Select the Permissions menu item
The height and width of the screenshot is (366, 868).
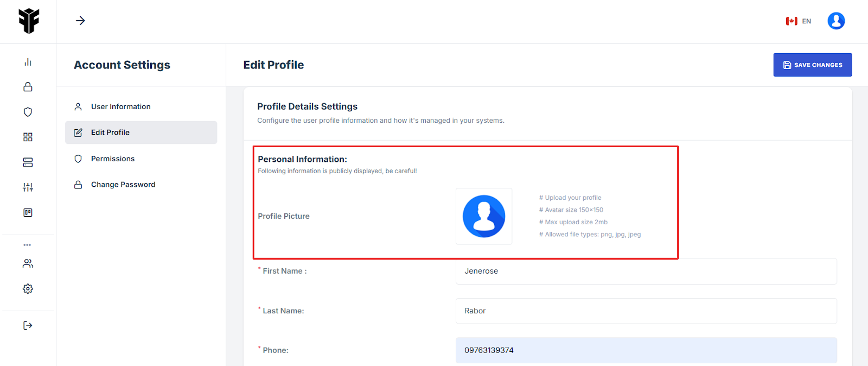(x=112, y=159)
